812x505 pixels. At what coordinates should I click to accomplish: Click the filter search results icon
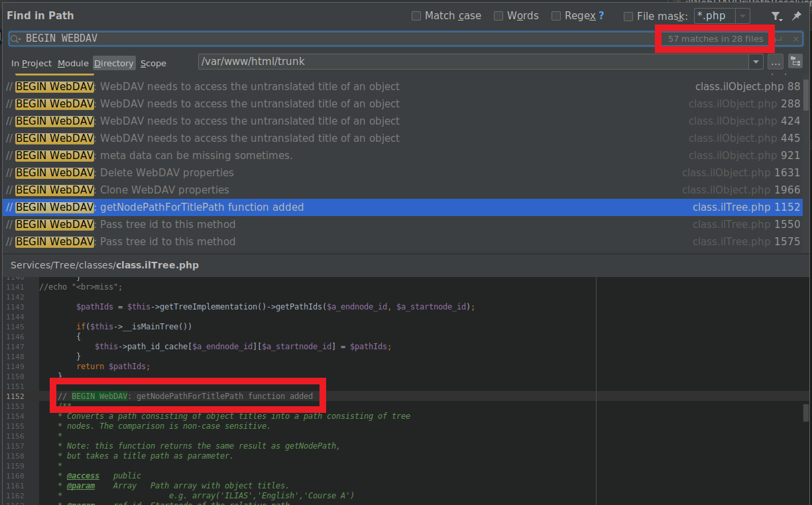coord(776,16)
